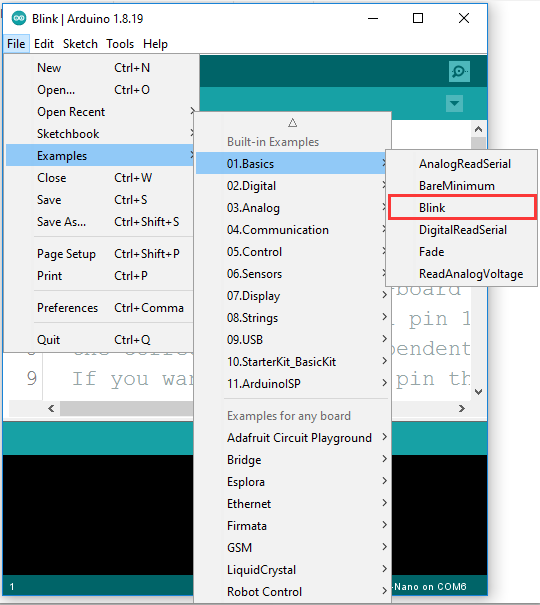The height and width of the screenshot is (605, 540).
Task: Select Save As... menu entry
Action: pos(100,222)
